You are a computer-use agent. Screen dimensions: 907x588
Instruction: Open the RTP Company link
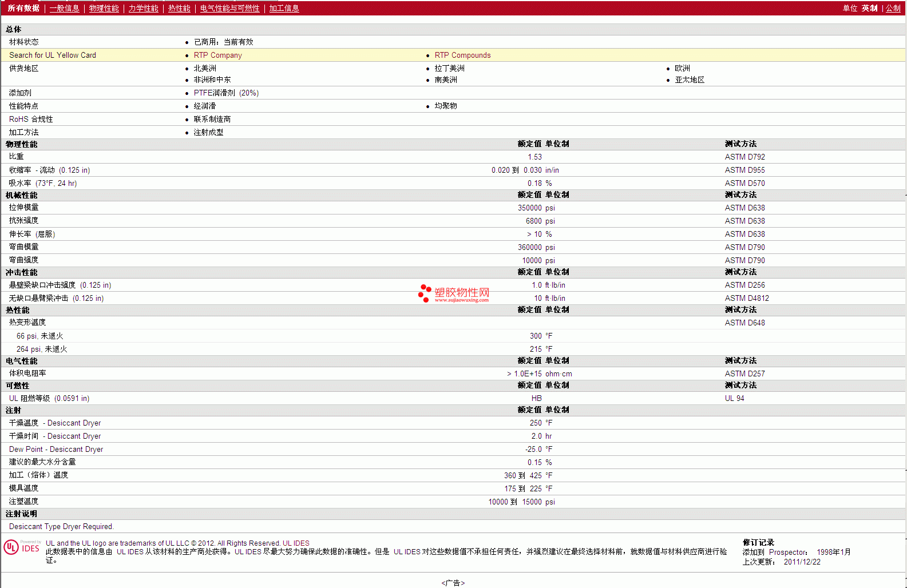pyautogui.click(x=217, y=55)
